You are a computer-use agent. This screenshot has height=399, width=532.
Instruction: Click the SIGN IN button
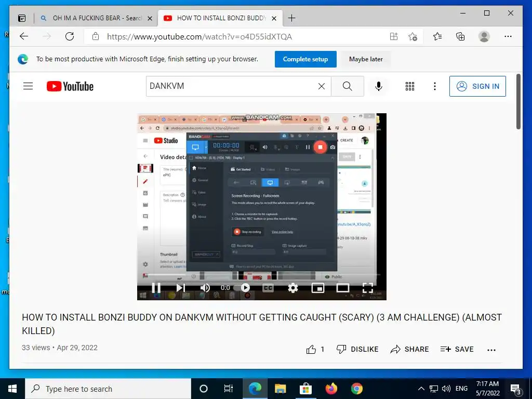coord(477,86)
